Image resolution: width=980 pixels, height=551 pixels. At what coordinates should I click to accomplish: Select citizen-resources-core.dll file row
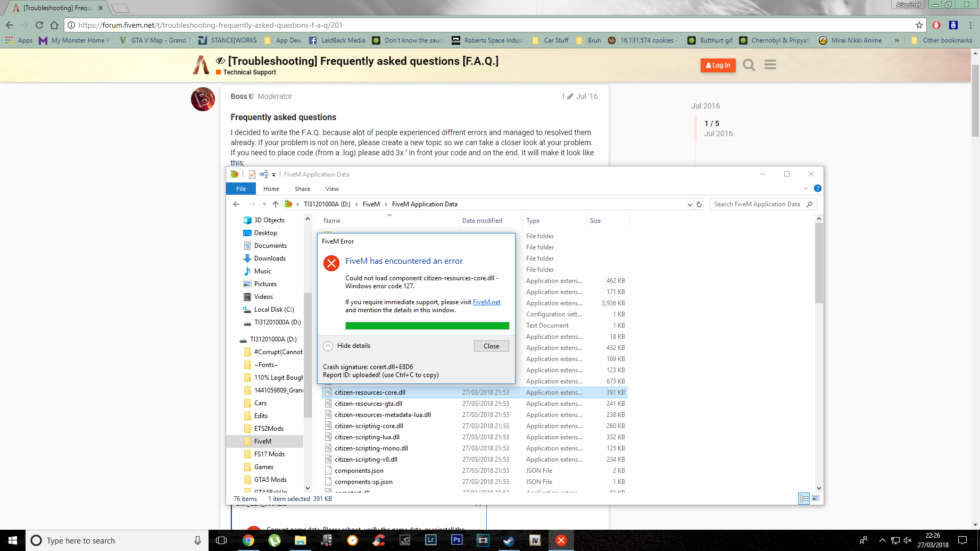475,393
